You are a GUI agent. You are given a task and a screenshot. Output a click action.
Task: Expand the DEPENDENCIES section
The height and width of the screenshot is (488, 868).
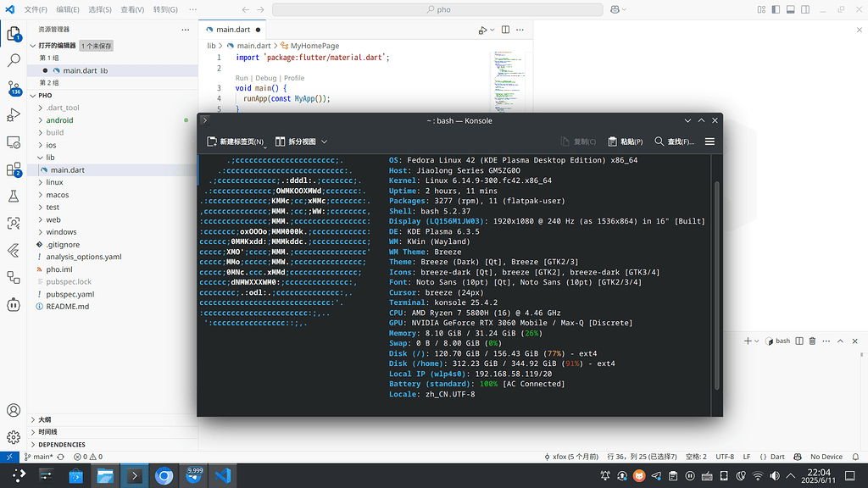point(61,444)
